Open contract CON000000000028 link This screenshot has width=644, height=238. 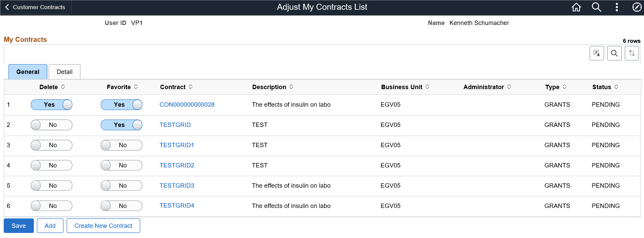point(187,105)
